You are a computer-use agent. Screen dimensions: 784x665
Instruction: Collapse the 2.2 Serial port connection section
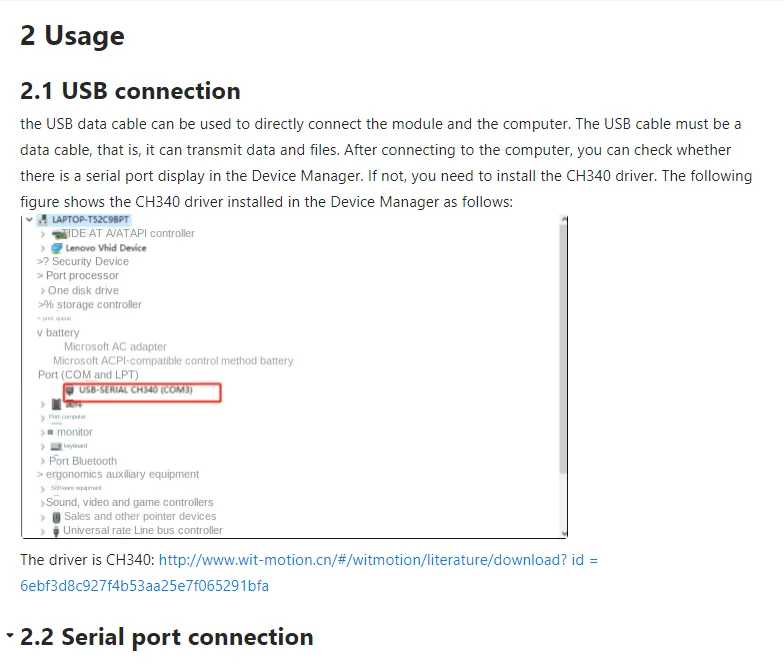point(10,635)
